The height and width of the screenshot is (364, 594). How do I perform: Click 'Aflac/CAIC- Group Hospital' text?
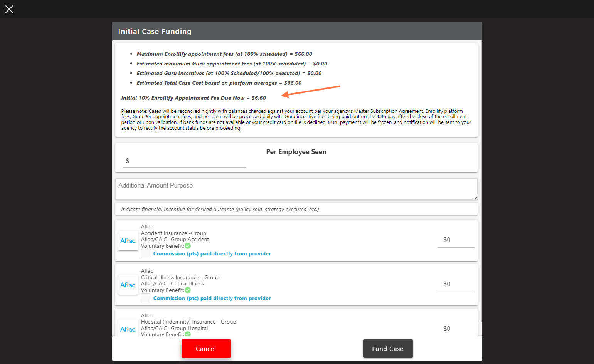(x=174, y=328)
